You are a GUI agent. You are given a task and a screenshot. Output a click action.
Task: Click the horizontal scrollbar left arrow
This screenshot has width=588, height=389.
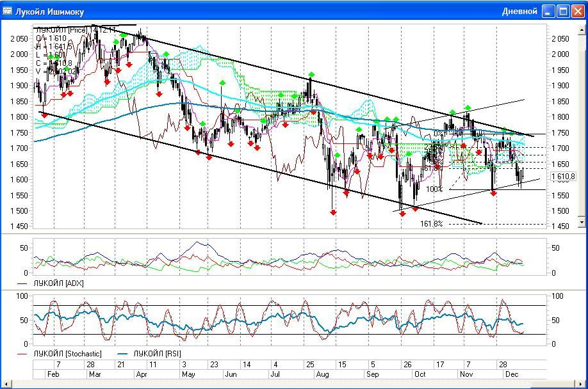point(6,384)
